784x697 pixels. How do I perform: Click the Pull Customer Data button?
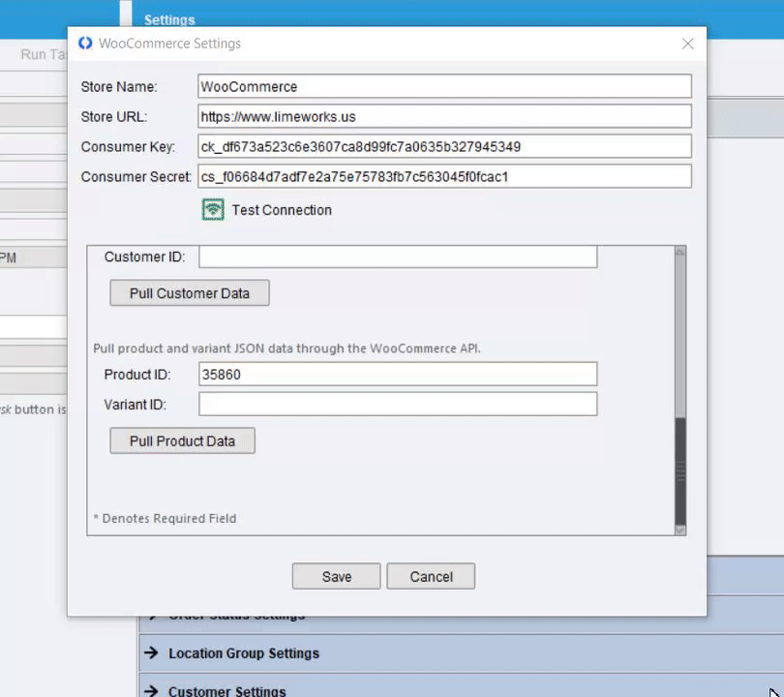[190, 293]
